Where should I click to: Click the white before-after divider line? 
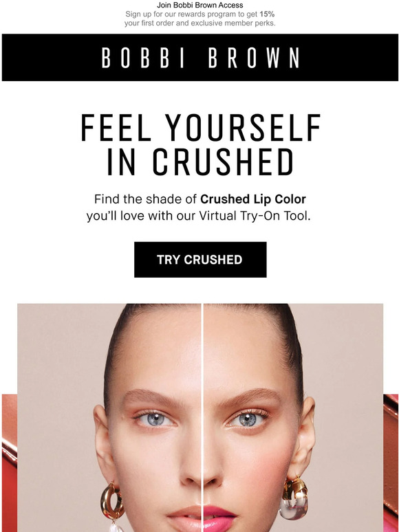click(202, 418)
